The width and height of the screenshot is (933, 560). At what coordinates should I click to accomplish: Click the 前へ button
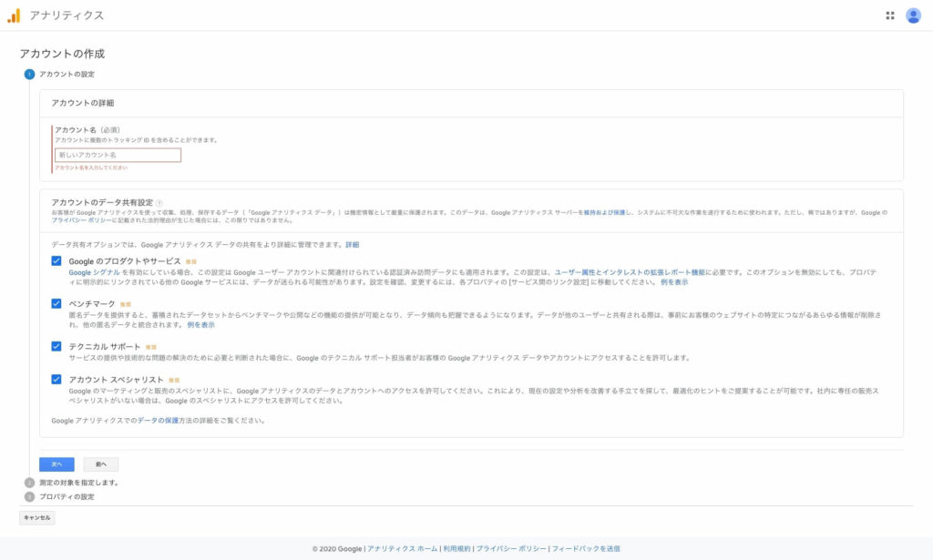click(x=100, y=464)
